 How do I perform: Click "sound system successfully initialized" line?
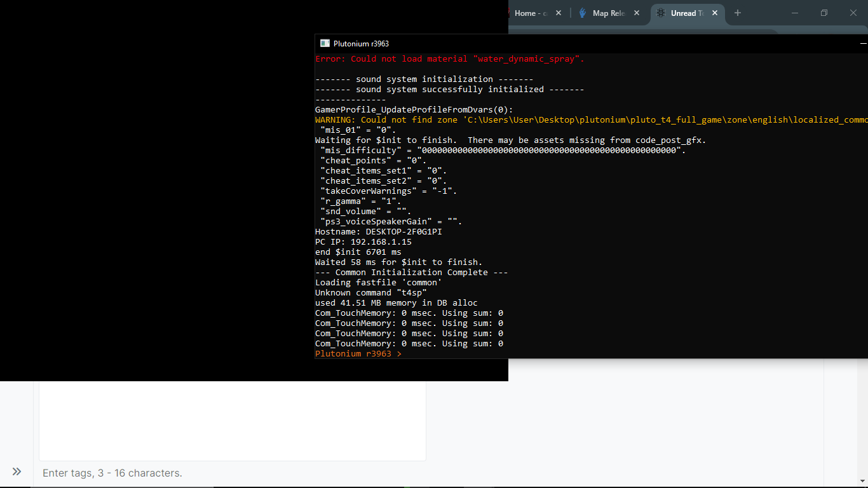coord(450,90)
